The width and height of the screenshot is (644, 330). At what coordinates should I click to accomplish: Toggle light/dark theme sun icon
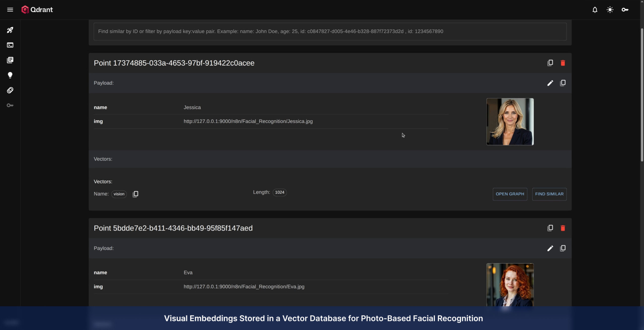(x=610, y=10)
